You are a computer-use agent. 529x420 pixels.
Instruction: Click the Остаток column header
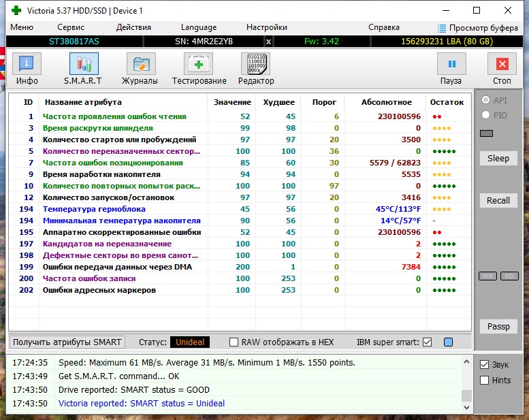[x=447, y=102]
